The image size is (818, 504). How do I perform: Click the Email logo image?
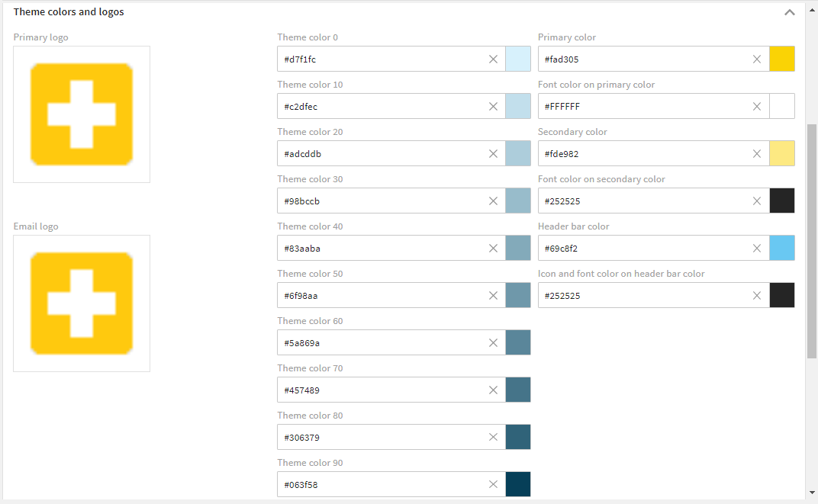click(82, 303)
